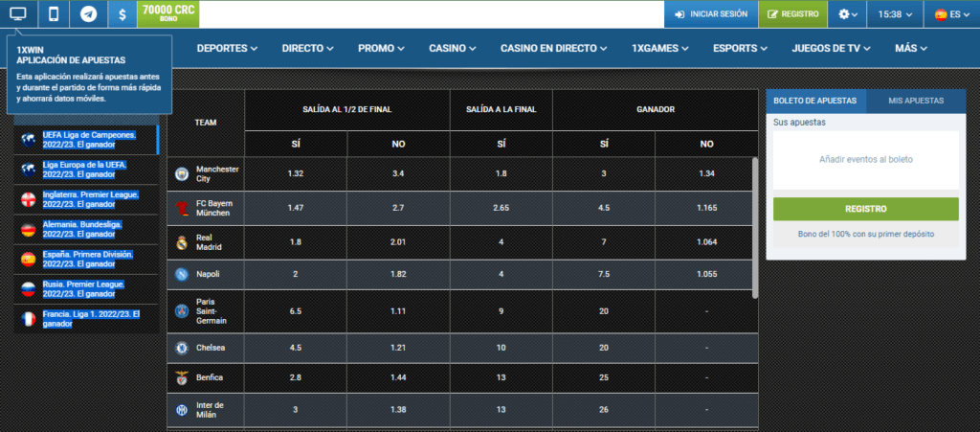The width and height of the screenshot is (980, 432).
Task: Select the BOLETO DE APUESTAS tab
Action: coord(816,101)
